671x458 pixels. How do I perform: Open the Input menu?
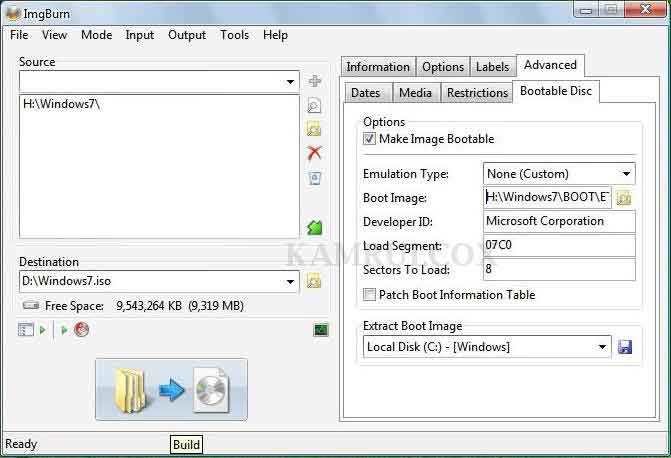pyautogui.click(x=140, y=35)
